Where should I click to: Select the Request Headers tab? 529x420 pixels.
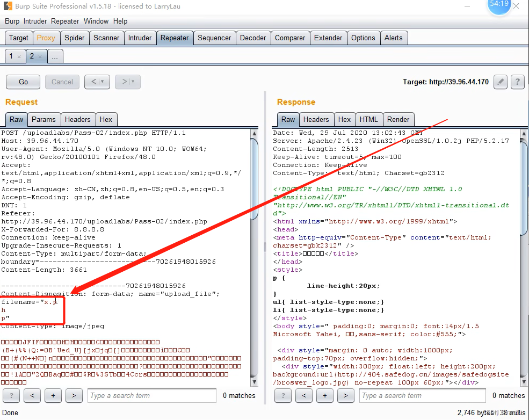(77, 119)
